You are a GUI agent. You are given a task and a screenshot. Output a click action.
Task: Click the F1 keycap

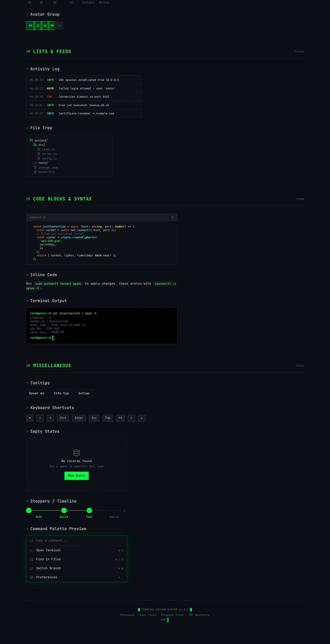coord(120,418)
